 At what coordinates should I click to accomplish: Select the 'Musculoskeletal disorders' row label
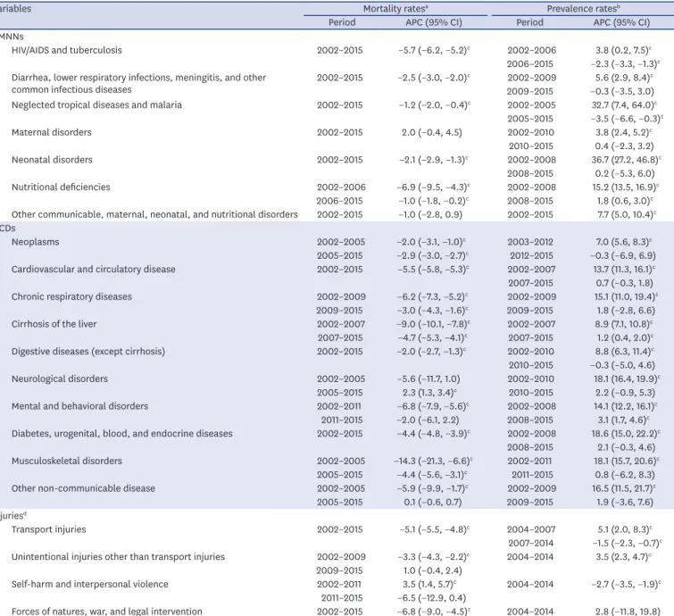tap(67, 462)
